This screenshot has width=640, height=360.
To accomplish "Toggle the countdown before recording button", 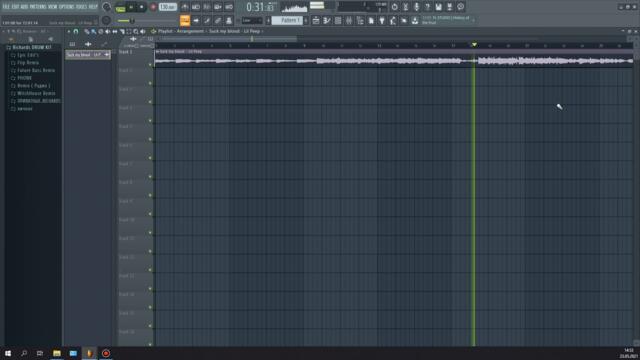I will [x=207, y=7].
